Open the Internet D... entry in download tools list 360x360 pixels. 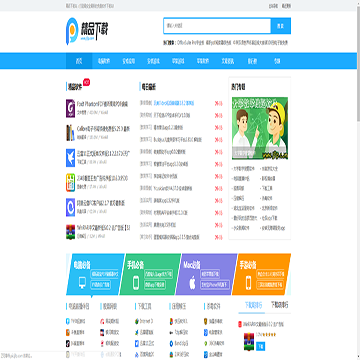point(146,322)
